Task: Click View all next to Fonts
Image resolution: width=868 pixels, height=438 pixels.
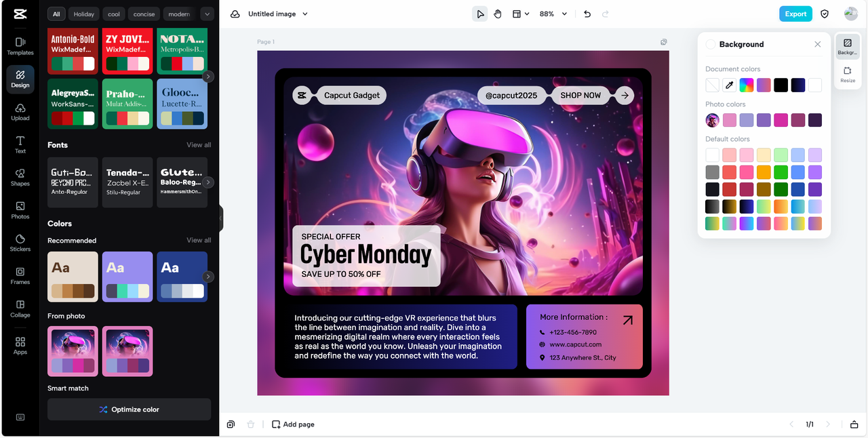Action: (x=199, y=144)
